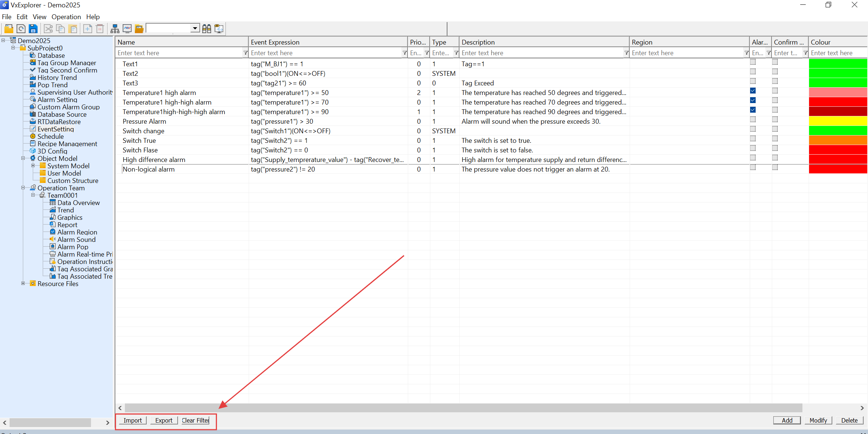The height and width of the screenshot is (434, 868).
Task: Uncheck alarm checkbox for Temperature1 high alarm
Action: click(x=753, y=91)
